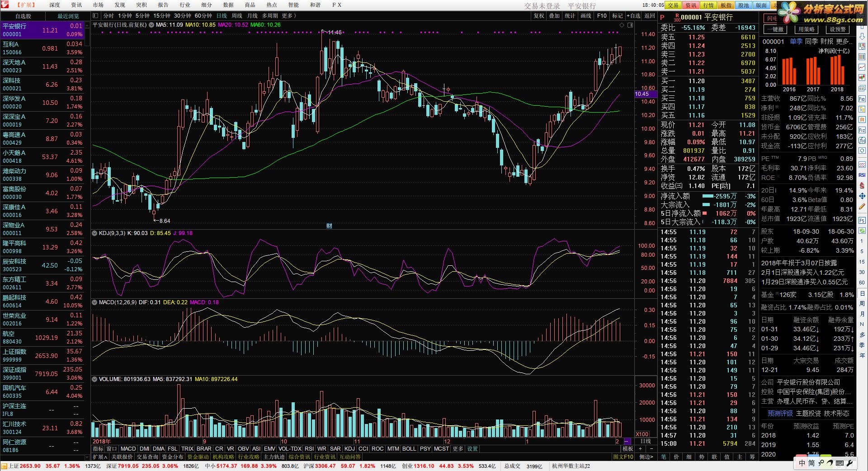Open the tree structure icon in the right toolbar

point(862,109)
